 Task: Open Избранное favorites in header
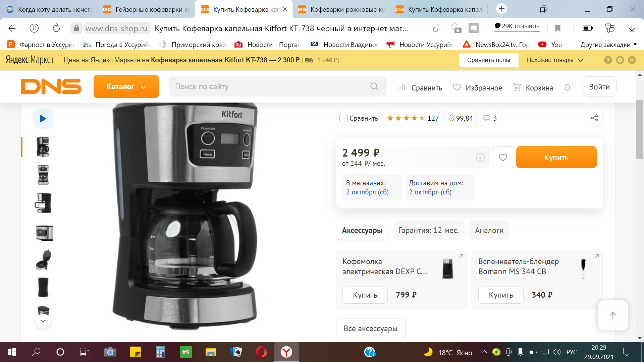(477, 88)
